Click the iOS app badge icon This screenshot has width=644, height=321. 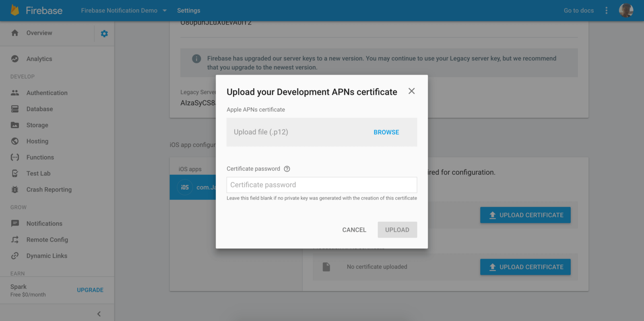pyautogui.click(x=185, y=187)
